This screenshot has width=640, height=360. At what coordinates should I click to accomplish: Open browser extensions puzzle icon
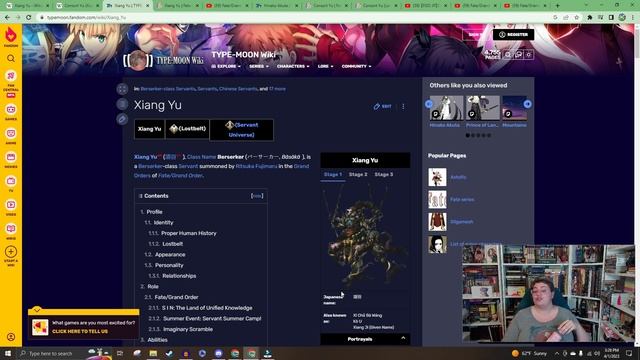(x=590, y=18)
